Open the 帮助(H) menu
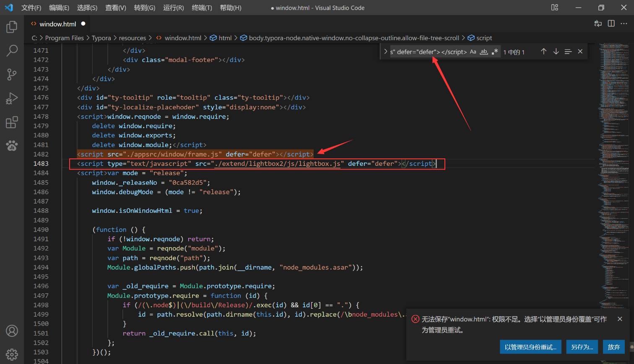The image size is (634, 364). coord(231,8)
